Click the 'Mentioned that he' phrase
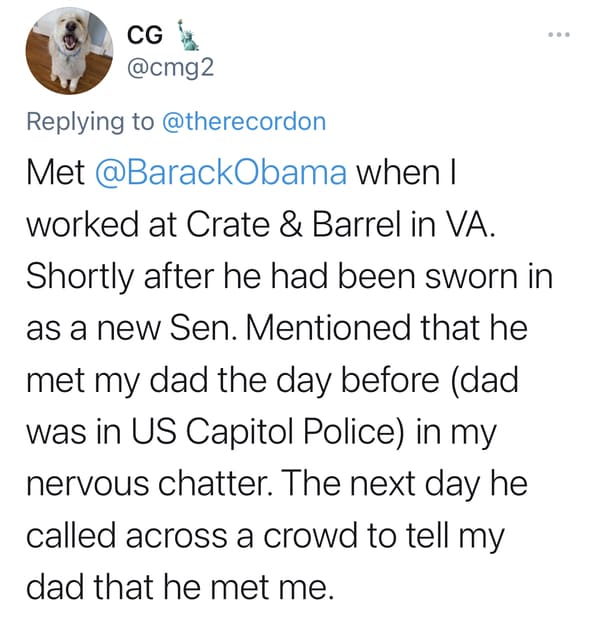The width and height of the screenshot is (599, 621). point(388,328)
